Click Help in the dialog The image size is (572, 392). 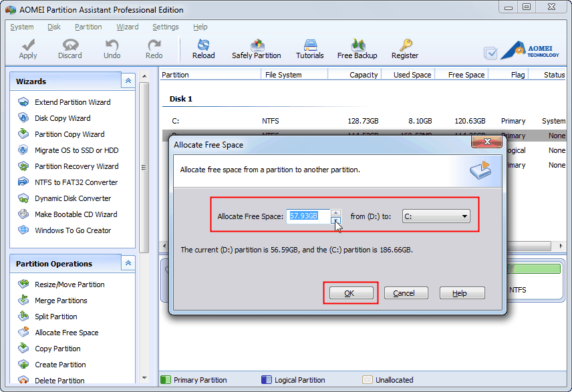(x=462, y=293)
